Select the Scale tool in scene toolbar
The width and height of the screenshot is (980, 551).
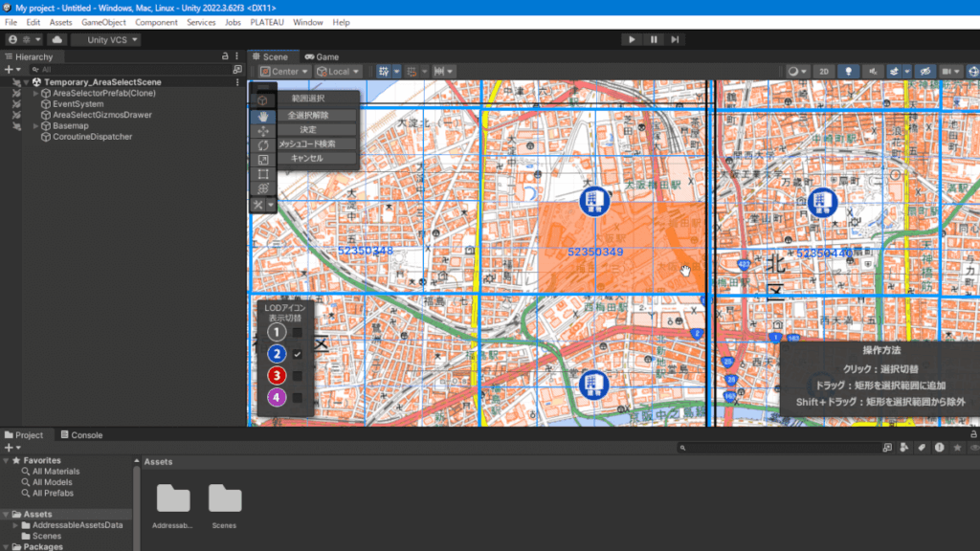pyautogui.click(x=263, y=160)
